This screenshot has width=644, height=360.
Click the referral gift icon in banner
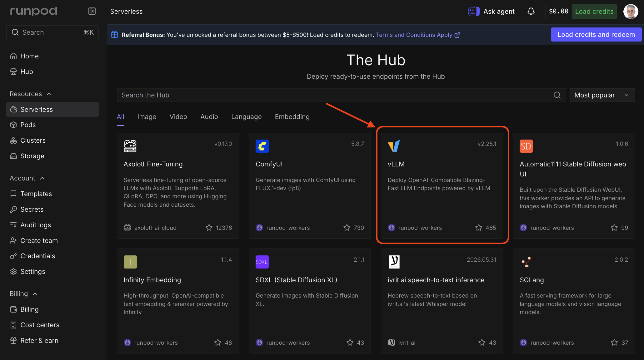115,34
